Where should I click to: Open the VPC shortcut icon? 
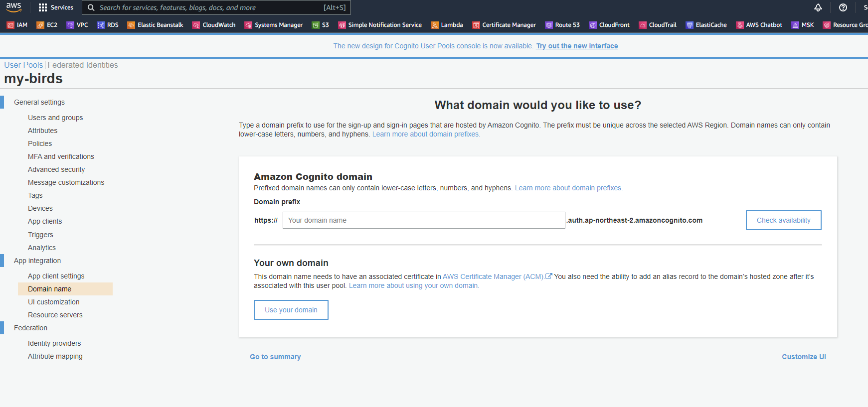click(x=70, y=25)
